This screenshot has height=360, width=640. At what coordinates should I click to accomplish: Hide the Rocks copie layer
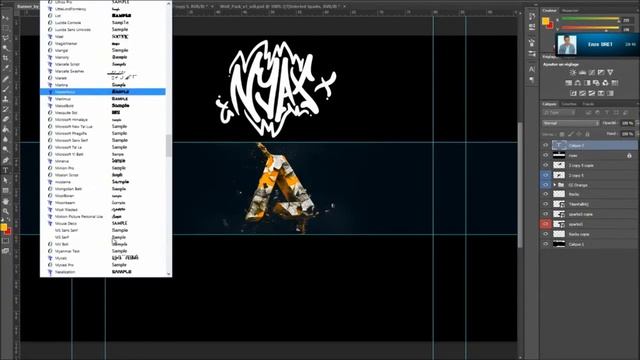[x=546, y=234]
